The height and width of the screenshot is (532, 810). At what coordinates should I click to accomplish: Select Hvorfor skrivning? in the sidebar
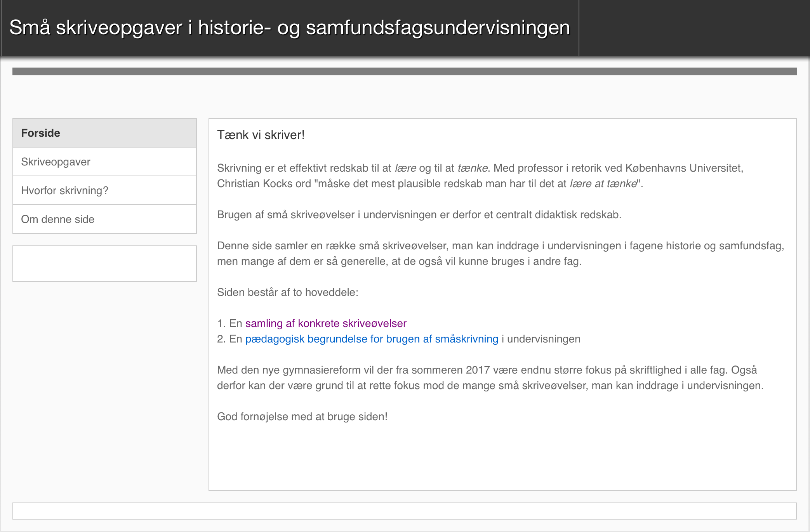(x=104, y=190)
